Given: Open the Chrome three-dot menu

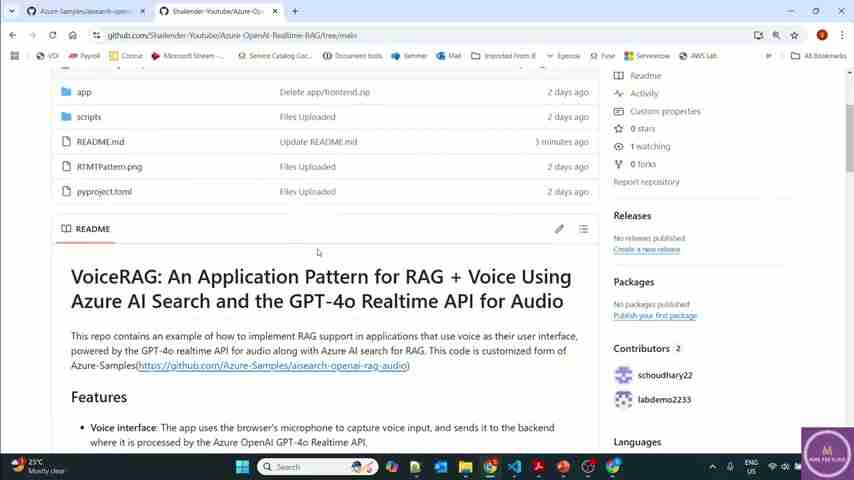Looking at the screenshot, I should coord(842,35).
